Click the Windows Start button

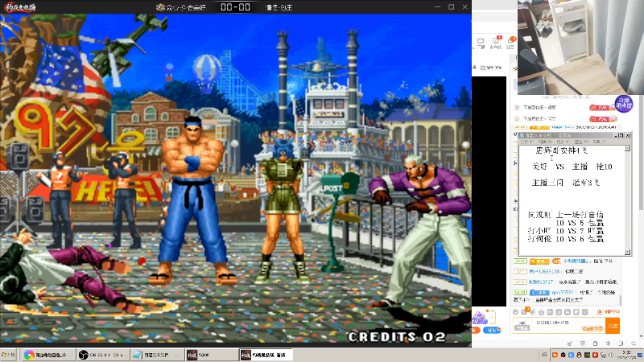[x=9, y=355]
